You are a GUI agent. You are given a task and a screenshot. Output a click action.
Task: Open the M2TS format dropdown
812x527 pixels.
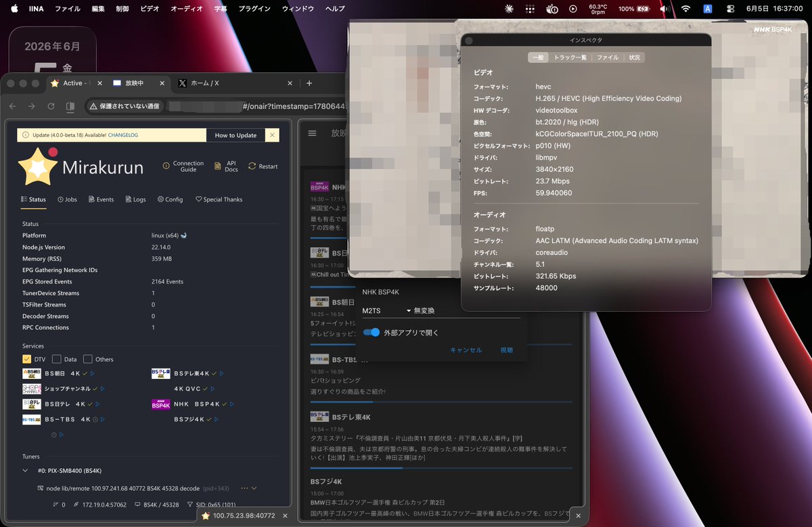pos(386,311)
